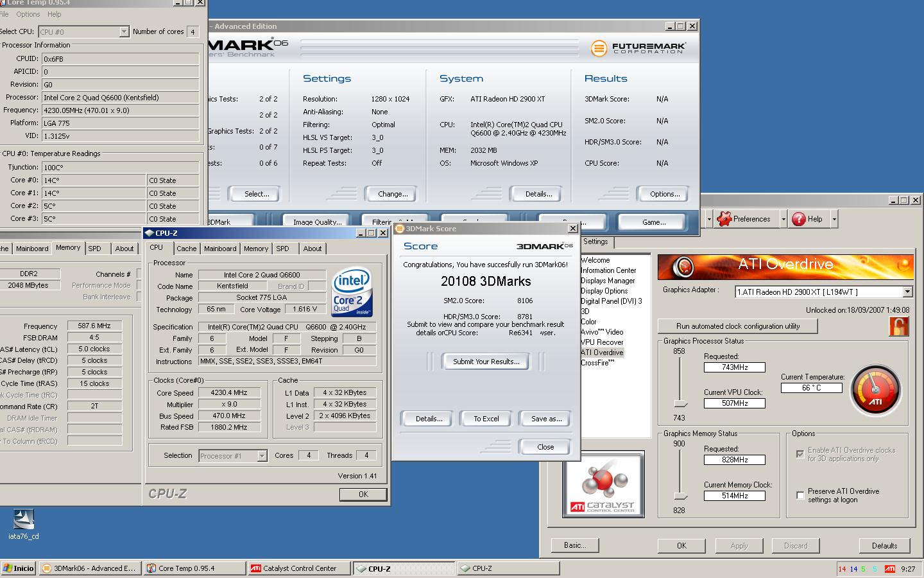
Task: Click Save as button in score dialog
Action: click(x=546, y=419)
